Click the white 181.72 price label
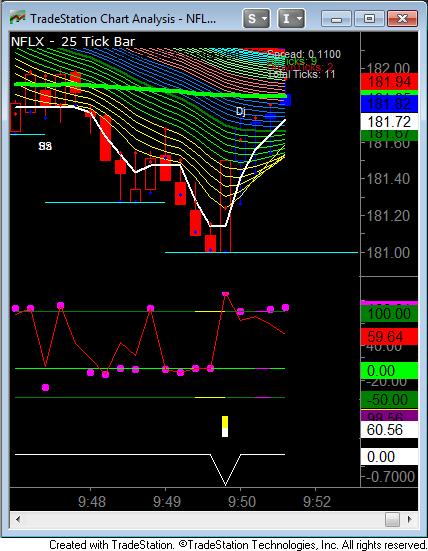Screen dimensions: 428x551 (x=389, y=122)
